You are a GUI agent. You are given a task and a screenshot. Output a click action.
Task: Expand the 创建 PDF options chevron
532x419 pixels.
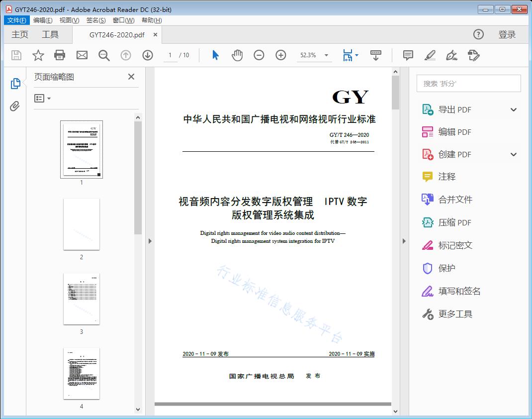pos(513,154)
